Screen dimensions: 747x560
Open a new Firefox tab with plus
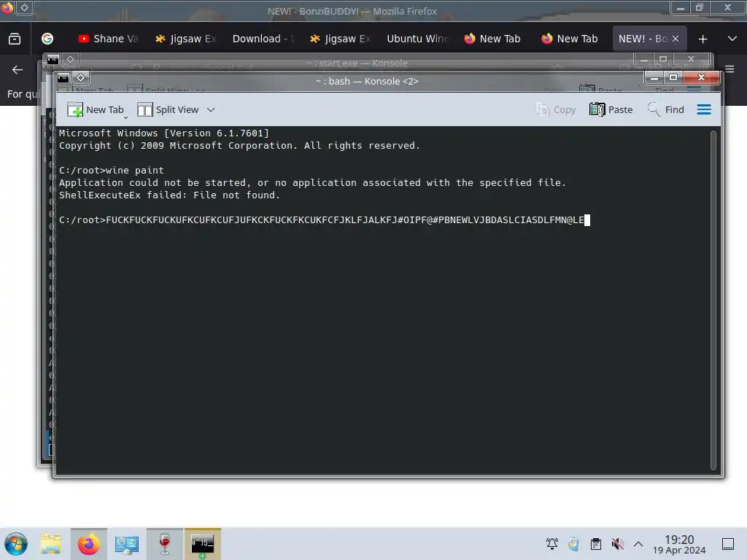point(703,39)
